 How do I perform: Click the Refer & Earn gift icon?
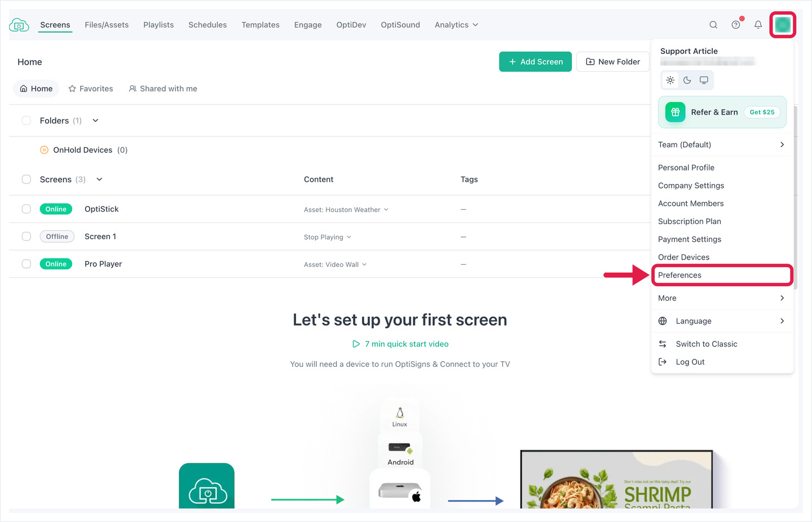[x=675, y=112]
